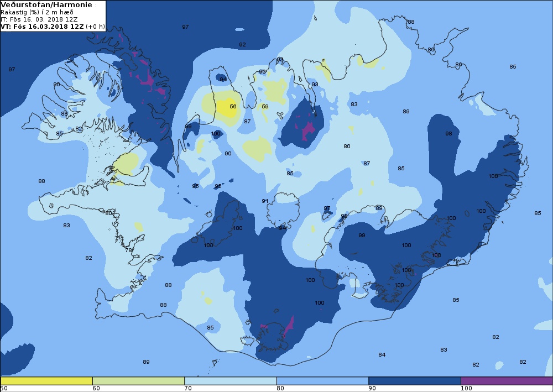
Task: Click the legend scale label '50'
Action: (x=4, y=389)
